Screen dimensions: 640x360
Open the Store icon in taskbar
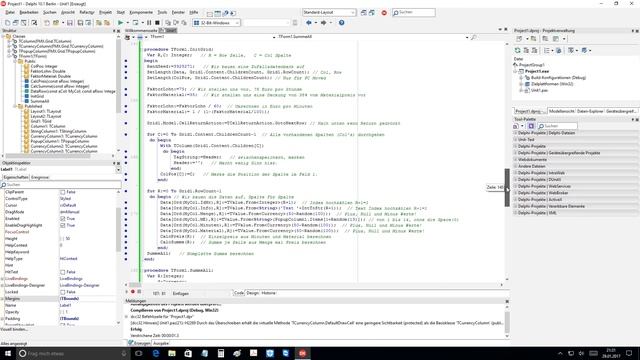pos(188,353)
